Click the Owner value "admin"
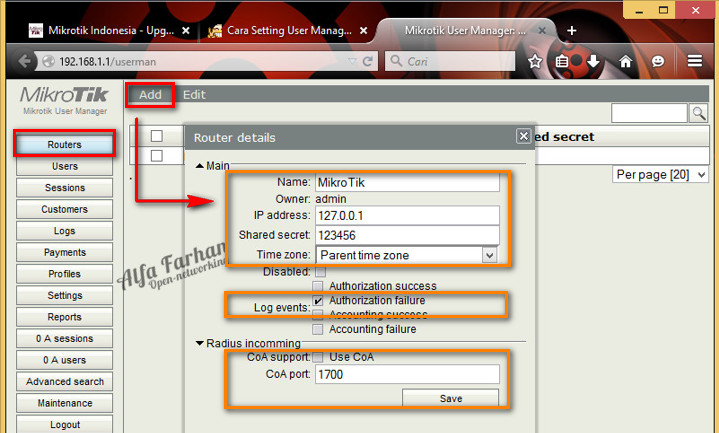The height and width of the screenshot is (433, 719). 331,199
